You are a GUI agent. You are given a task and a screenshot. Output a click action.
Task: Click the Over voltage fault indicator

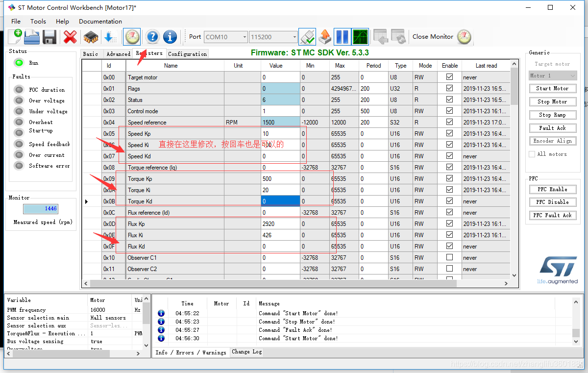tap(19, 100)
